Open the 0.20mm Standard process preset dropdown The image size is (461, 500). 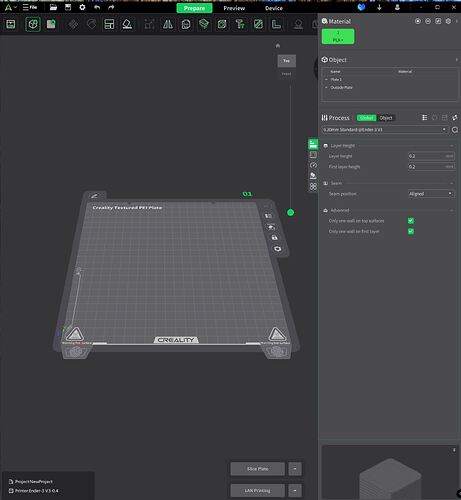(x=385, y=130)
